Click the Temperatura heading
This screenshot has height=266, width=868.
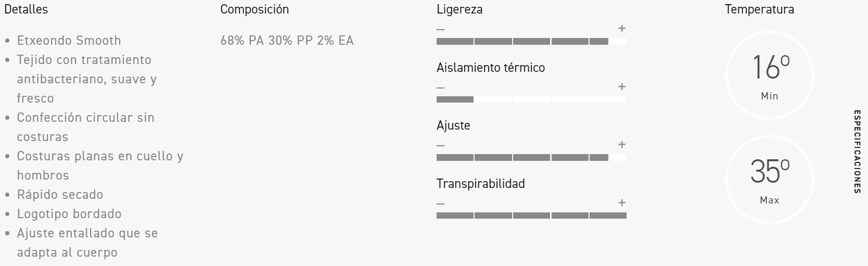click(x=759, y=9)
